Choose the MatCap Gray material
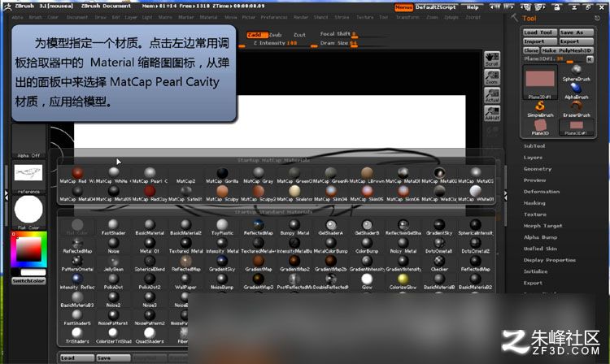Screen dimensions: 610x364 pyautogui.click(x=259, y=173)
